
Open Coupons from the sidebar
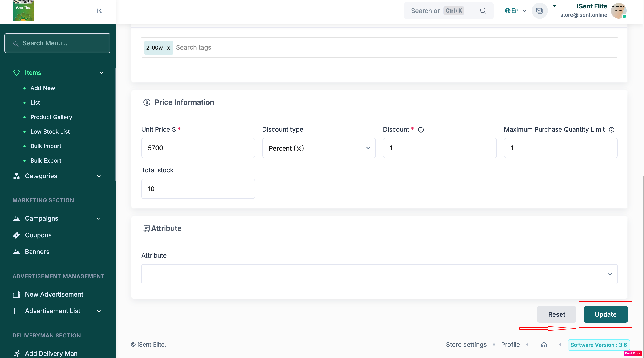(x=38, y=235)
